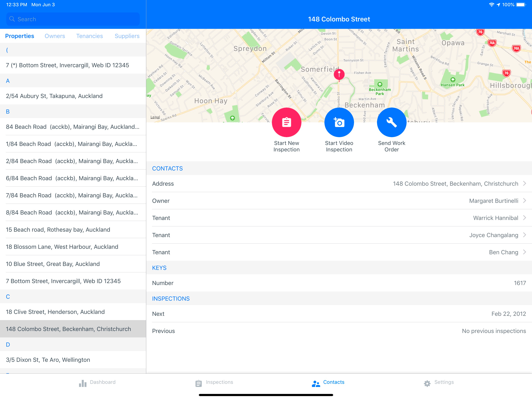The image size is (532, 399).
Task: Open Tenant Ben Chang chevron
Action: (x=525, y=252)
